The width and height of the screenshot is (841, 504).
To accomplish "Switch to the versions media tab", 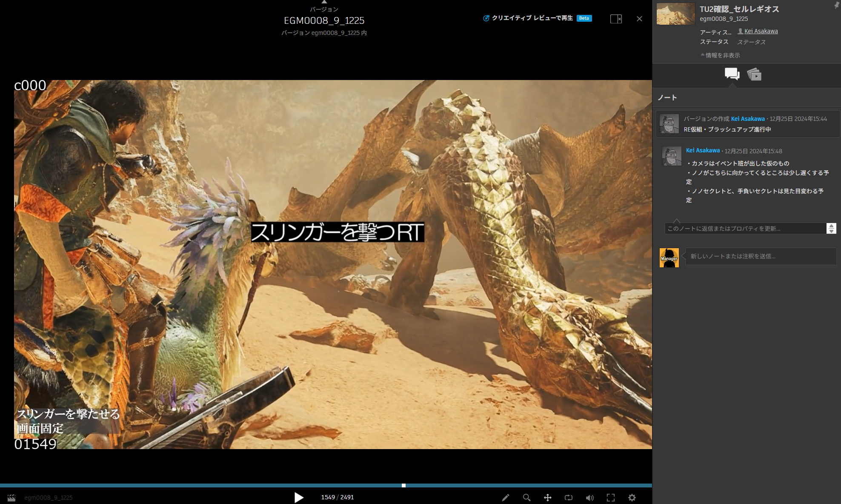I will (754, 74).
